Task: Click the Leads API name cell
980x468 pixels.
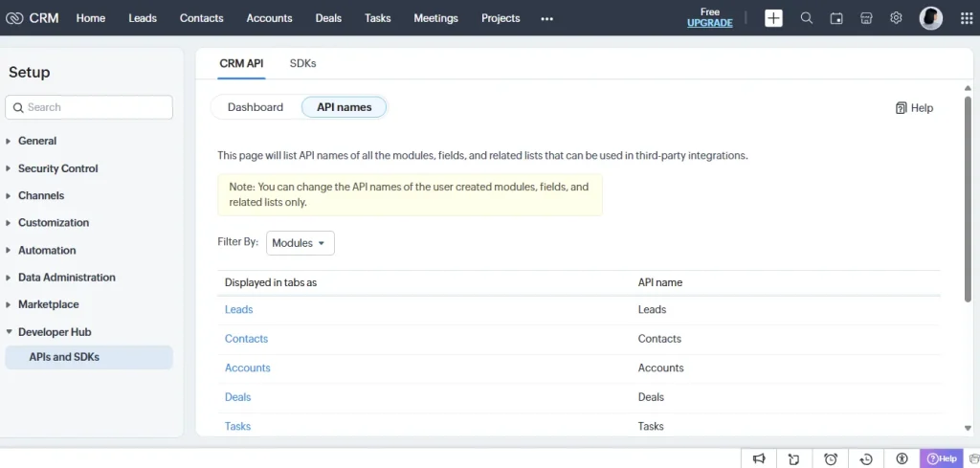Action: click(652, 309)
